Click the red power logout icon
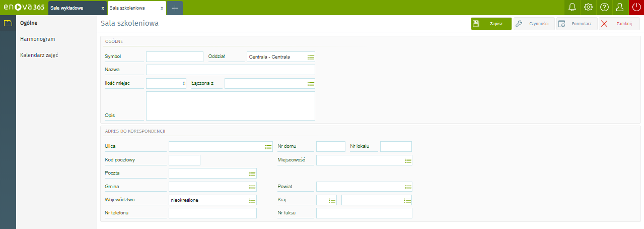This screenshot has height=229, width=644. pos(636,8)
